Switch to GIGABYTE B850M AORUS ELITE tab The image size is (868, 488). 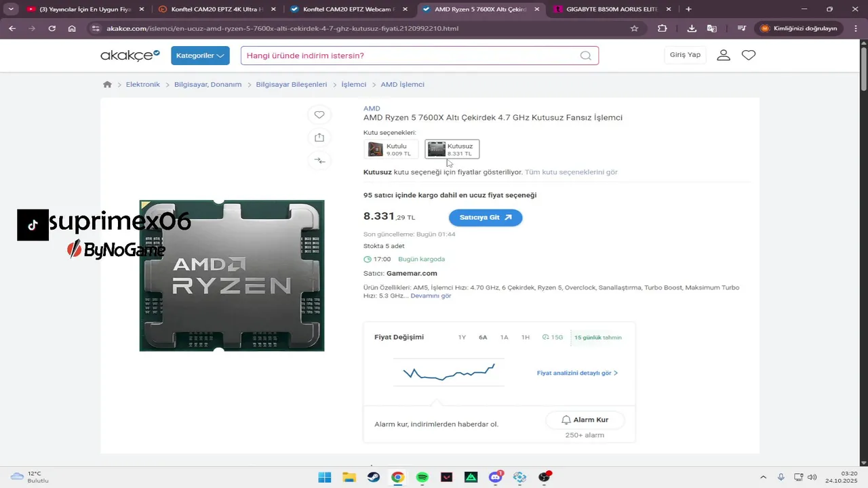coord(612,9)
